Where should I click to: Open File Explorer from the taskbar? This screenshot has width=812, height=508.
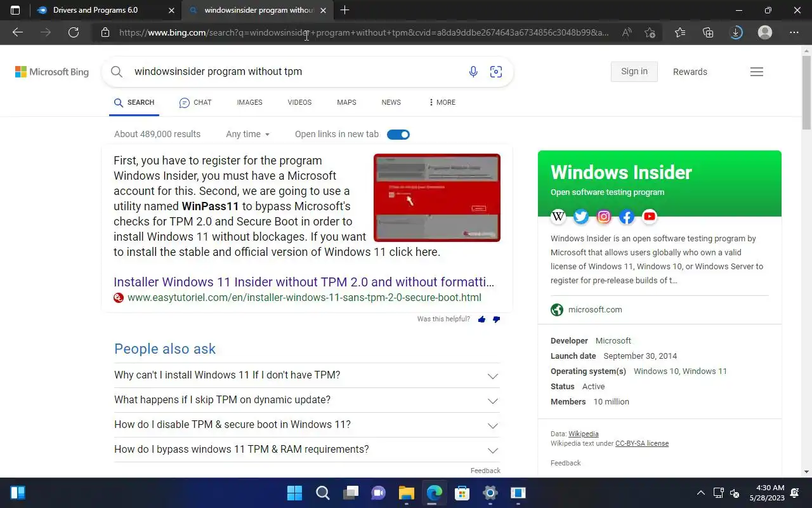tap(406, 493)
